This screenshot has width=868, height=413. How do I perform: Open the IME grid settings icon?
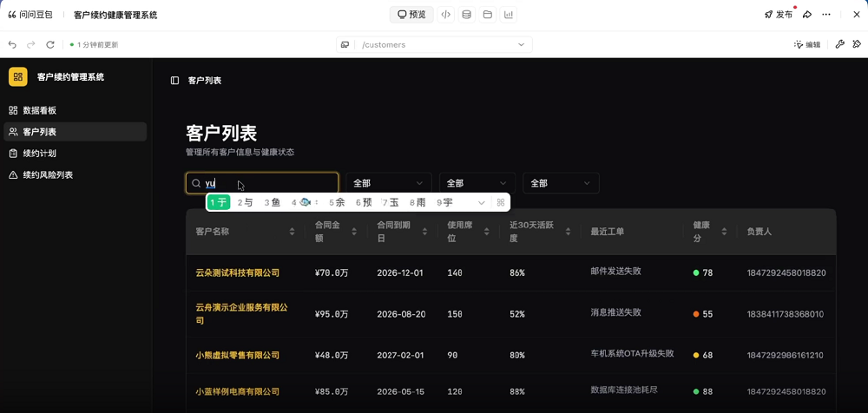(501, 203)
